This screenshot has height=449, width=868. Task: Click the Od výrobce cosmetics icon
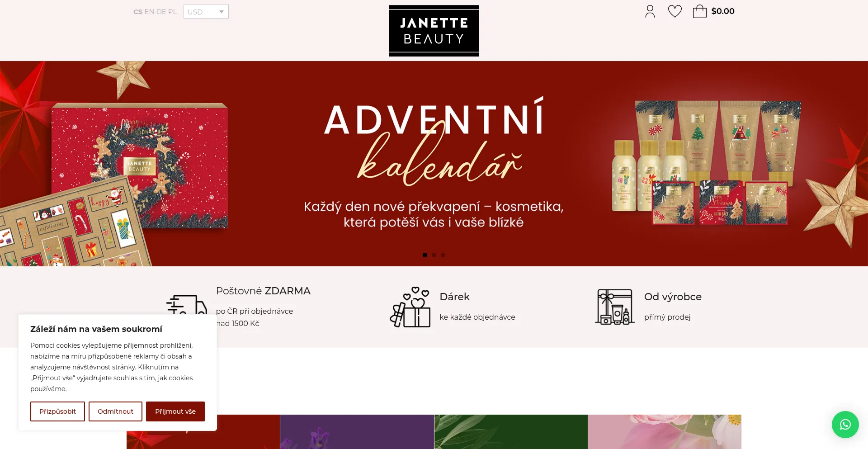click(x=614, y=307)
